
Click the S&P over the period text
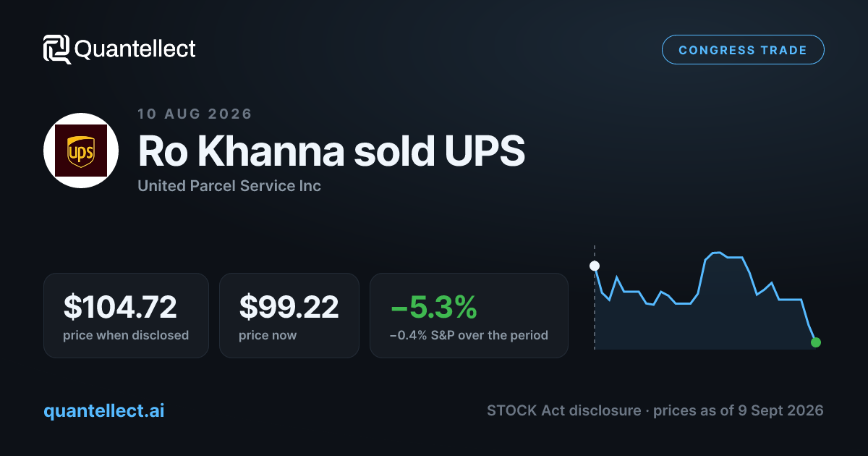pos(469,335)
